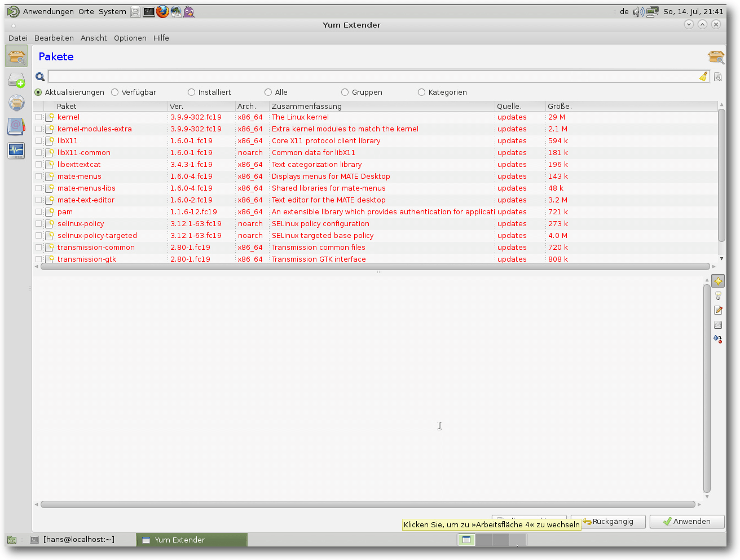Open the Packages view in sidebar
Viewport: 740px width, 560px height.
pyautogui.click(x=16, y=56)
